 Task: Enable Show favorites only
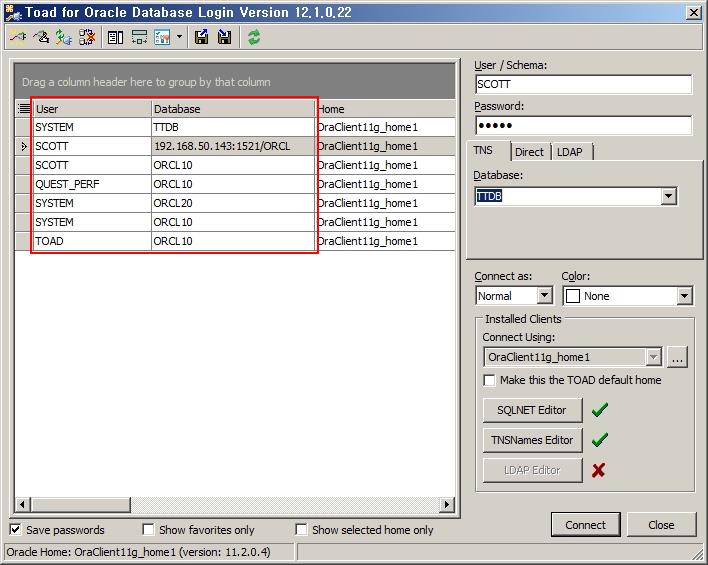pos(148,530)
